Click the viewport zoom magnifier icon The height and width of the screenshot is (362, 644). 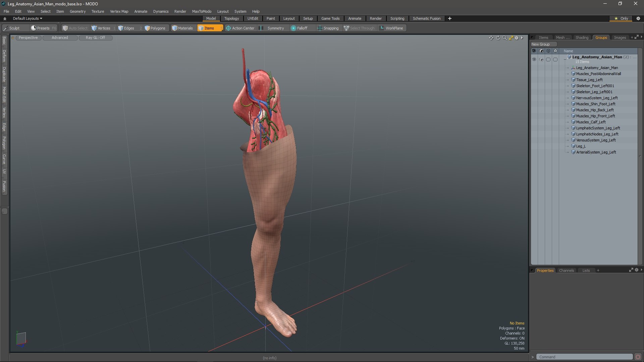pos(504,38)
